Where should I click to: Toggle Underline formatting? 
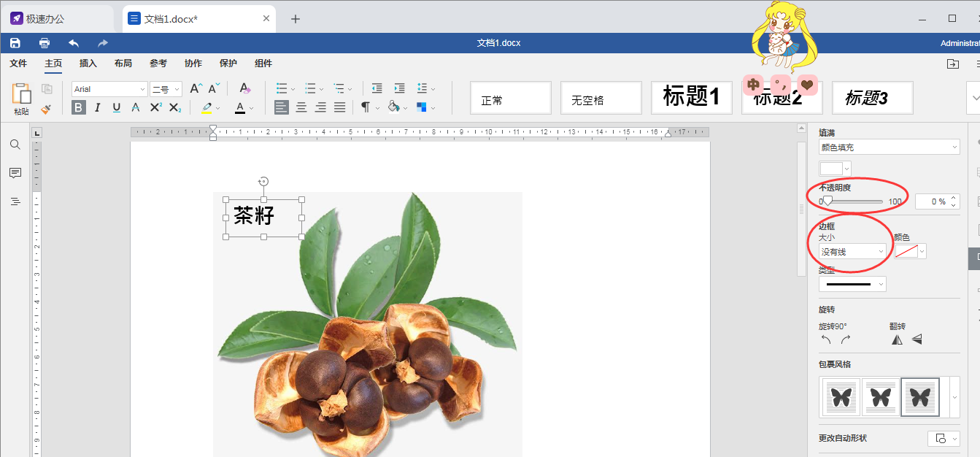[x=117, y=107]
